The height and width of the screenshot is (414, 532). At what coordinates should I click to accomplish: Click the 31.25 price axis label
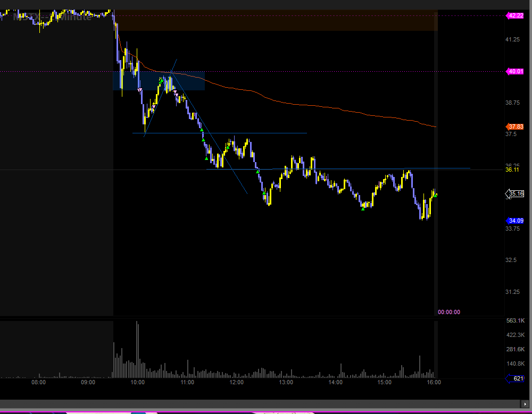click(512, 292)
